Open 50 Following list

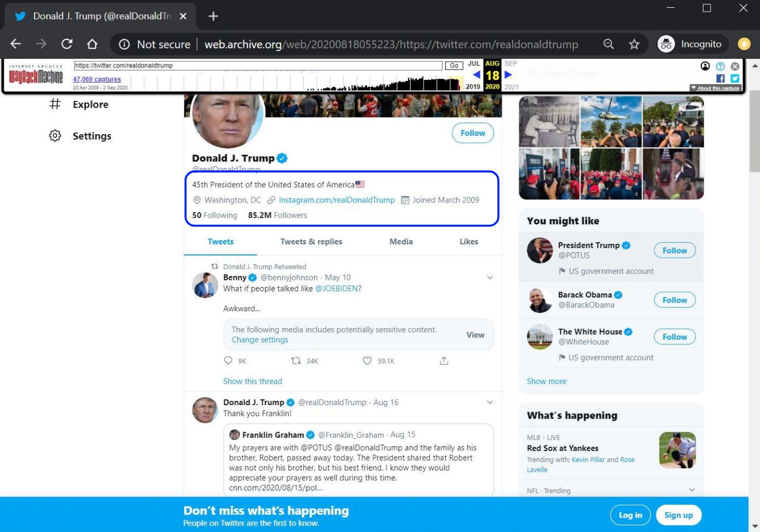click(215, 215)
